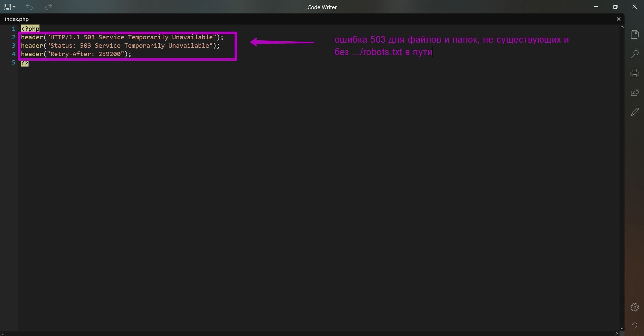This screenshot has width=644, height=336.
Task: Redo the last undone edit
Action: [x=49, y=7]
